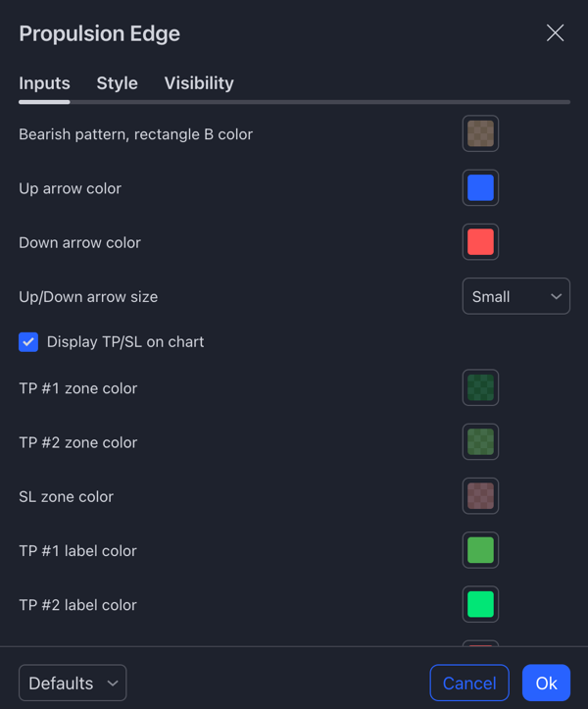588x709 pixels.
Task: Cancel the Propulsion Edge settings
Action: click(x=469, y=683)
